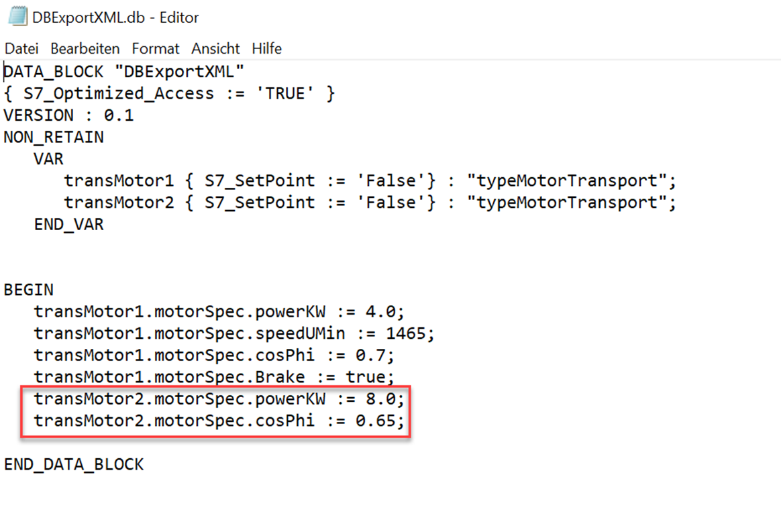Place cursor on the DATA_BLOCK "DBExportXML" line
Screen dimensions: 781x532
123,72
